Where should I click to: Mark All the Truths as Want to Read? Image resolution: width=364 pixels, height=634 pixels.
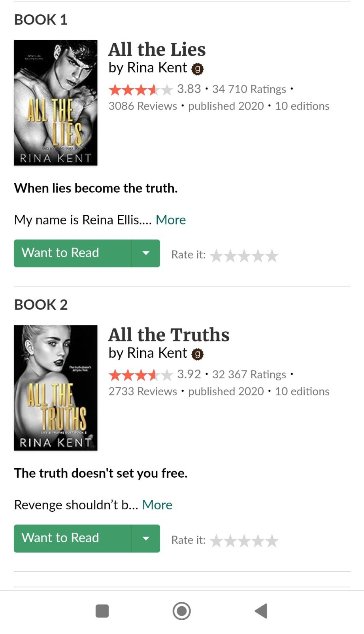click(x=72, y=539)
